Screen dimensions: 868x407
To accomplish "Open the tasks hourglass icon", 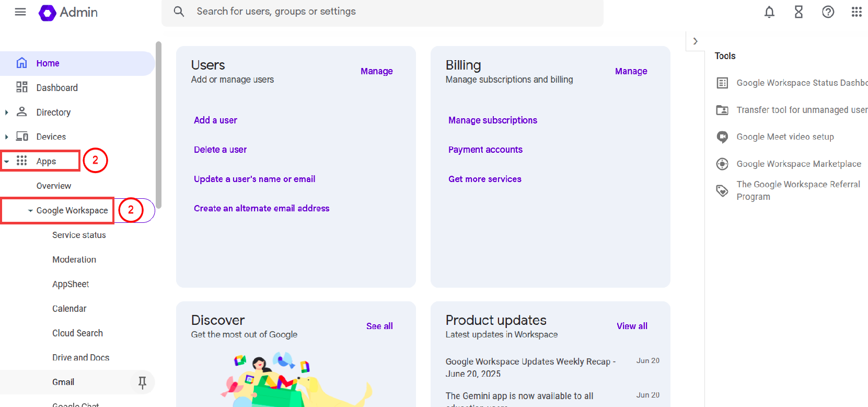I will [x=798, y=12].
